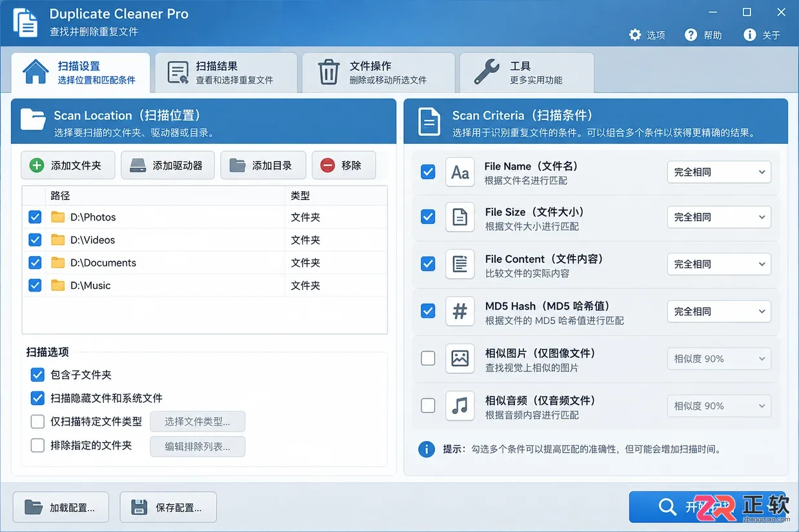Screen dimensions: 799x532
Task: Click the home icon on 扫描设置 tab
Action: coord(35,72)
